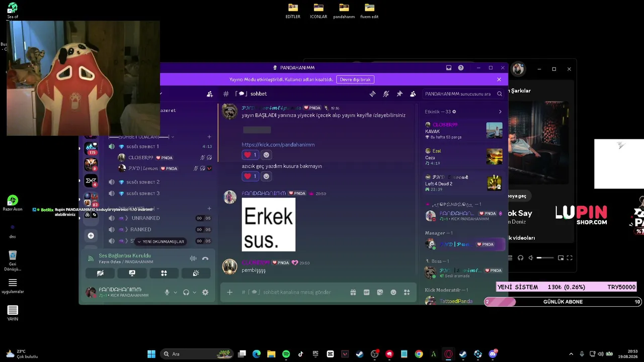Open the soundboard button in voice panel
The image size is (644, 362).
point(196,273)
